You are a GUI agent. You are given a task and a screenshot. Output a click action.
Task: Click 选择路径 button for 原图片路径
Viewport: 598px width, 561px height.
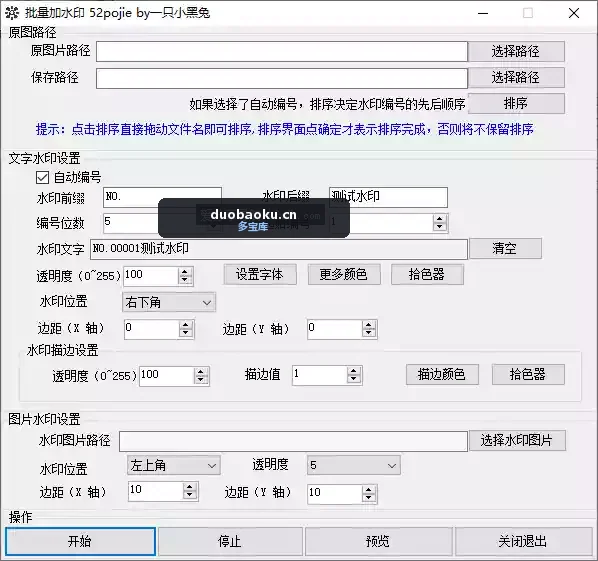pyautogui.click(x=516, y=51)
